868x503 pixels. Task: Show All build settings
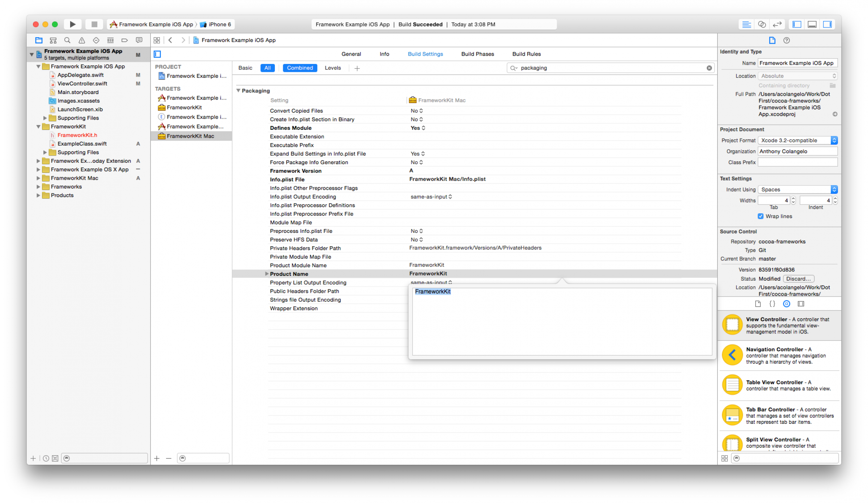(x=268, y=68)
